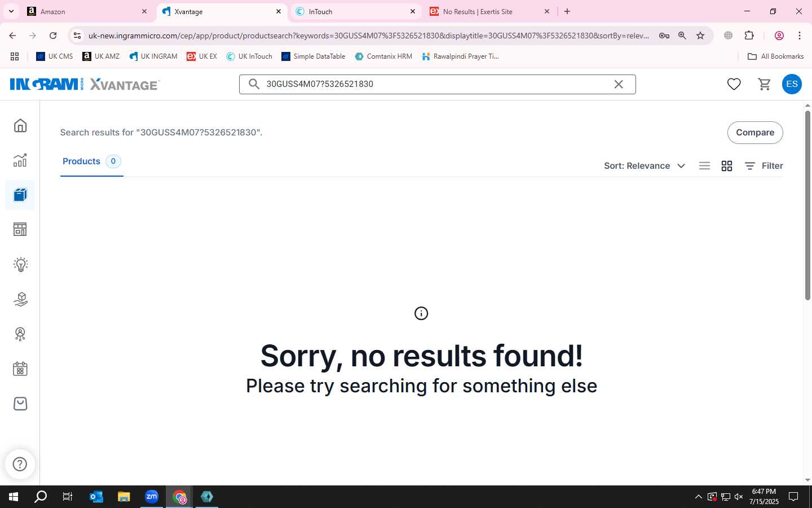This screenshot has width=812, height=508.
Task: Clear the search field with X
Action: click(x=619, y=84)
